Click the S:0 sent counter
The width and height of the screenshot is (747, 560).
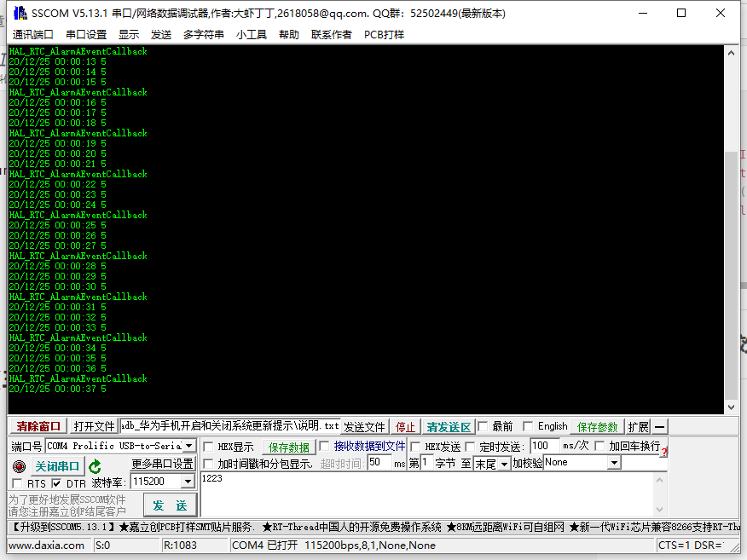coord(103,546)
